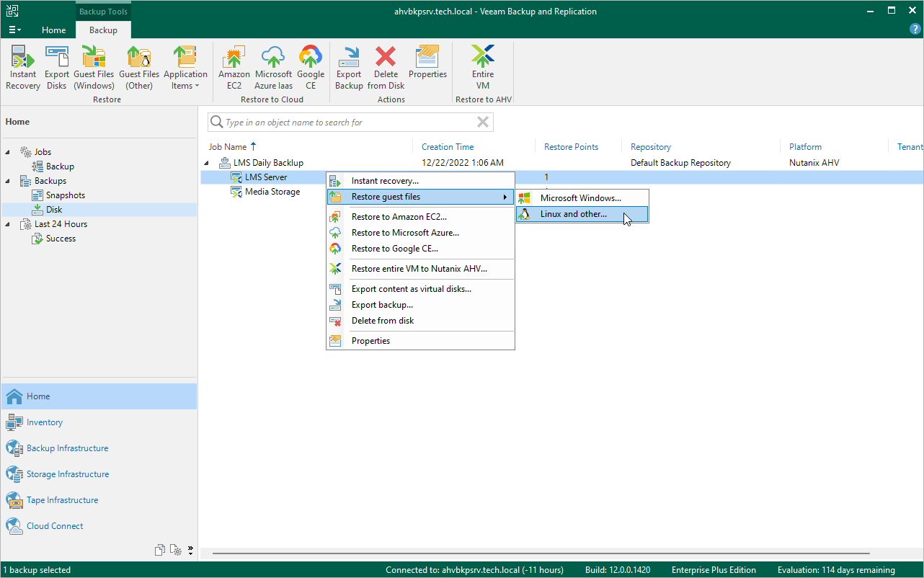The image size is (924, 578).
Task: Collapse the LMS Daily Backup job
Action: 208,163
